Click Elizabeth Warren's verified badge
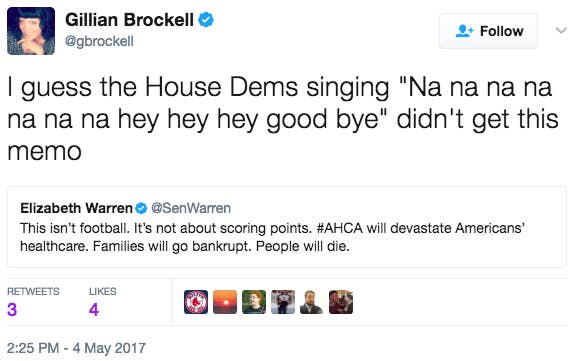This screenshot has height=361, width=577. pos(141,209)
